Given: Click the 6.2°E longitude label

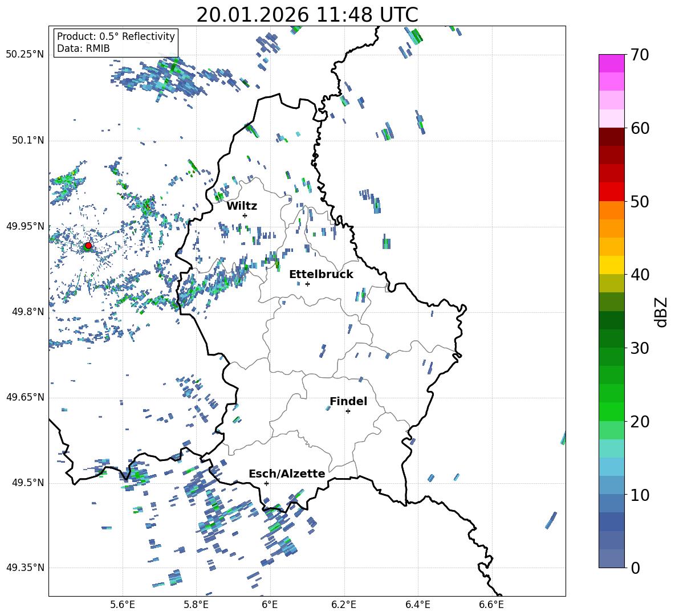Looking at the screenshot, I should click(x=344, y=605).
